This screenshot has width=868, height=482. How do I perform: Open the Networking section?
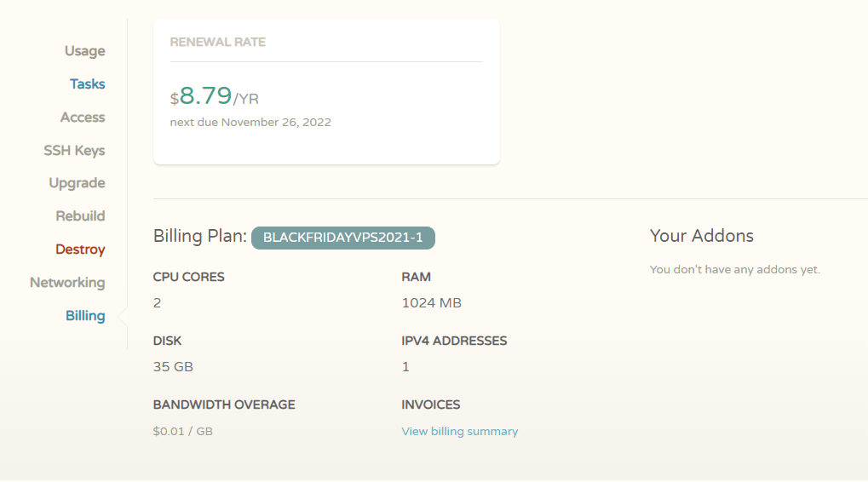pyautogui.click(x=67, y=283)
